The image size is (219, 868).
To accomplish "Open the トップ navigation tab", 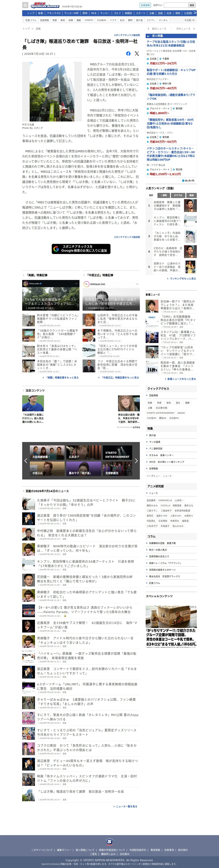I will coord(31,13).
